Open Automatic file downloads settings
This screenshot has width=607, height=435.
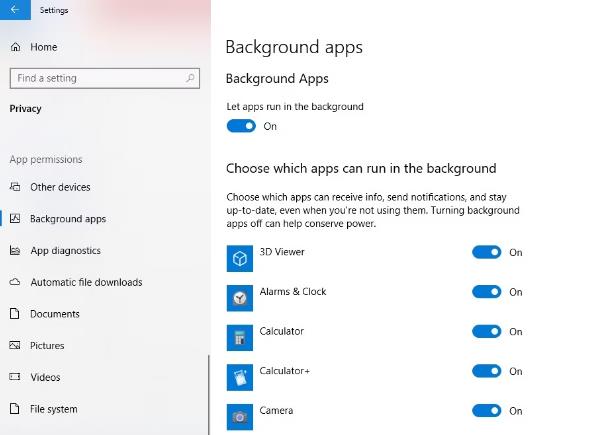tap(86, 282)
